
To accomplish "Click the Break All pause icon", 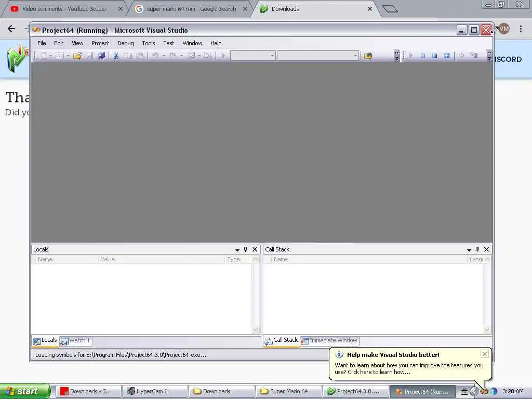I will pyautogui.click(x=423, y=56).
